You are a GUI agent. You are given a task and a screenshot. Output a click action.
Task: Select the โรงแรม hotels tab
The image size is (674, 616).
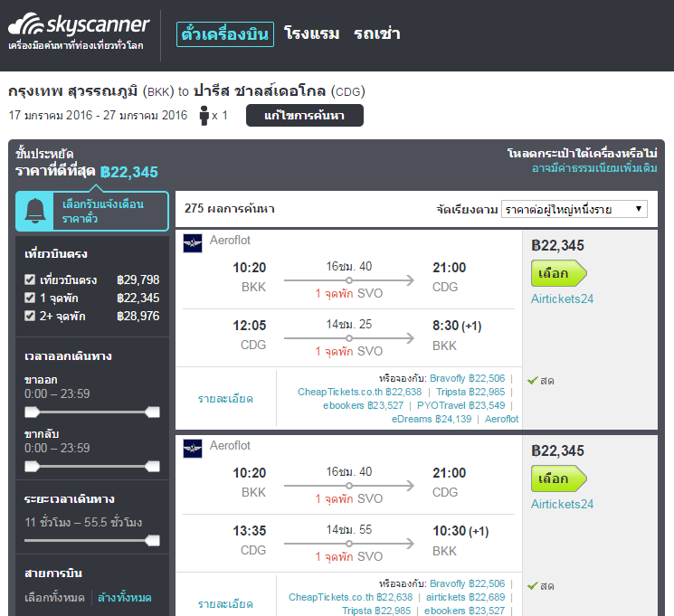312,33
